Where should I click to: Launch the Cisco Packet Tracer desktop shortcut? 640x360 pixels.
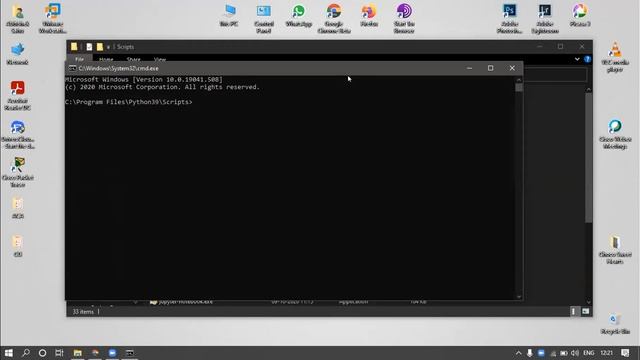click(x=18, y=172)
